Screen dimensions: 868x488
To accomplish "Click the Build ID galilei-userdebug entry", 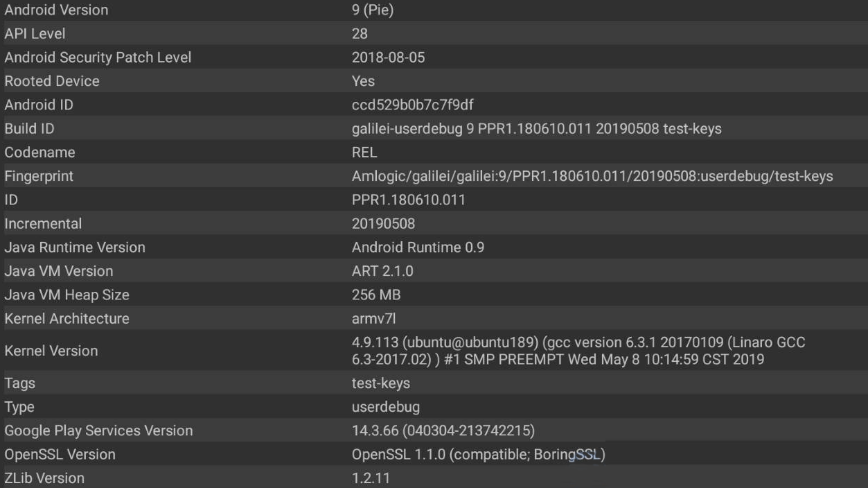I will tap(537, 128).
